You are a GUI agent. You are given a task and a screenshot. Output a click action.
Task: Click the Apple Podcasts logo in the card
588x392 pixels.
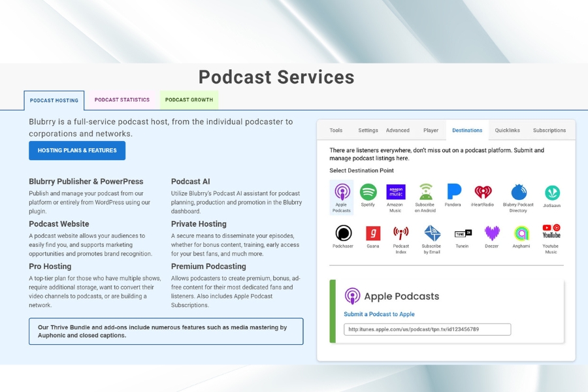pyautogui.click(x=352, y=296)
